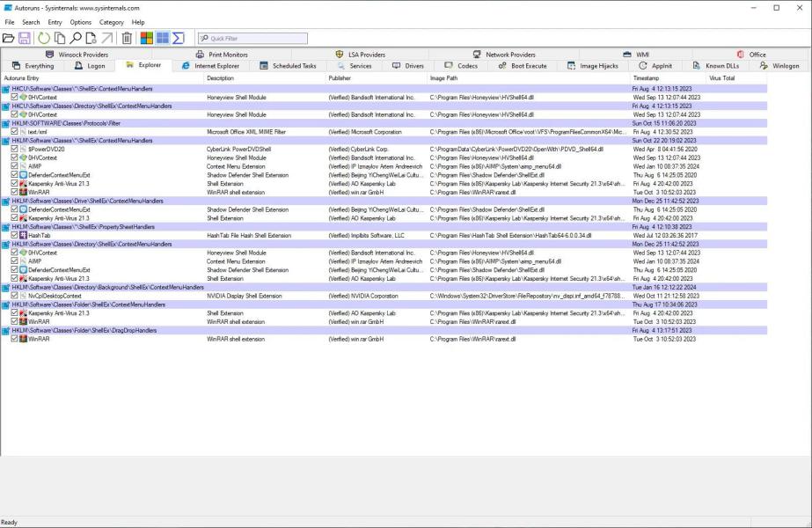Viewport: 812px width, 528px height.
Task: Open the Options menu
Action: tap(80, 22)
